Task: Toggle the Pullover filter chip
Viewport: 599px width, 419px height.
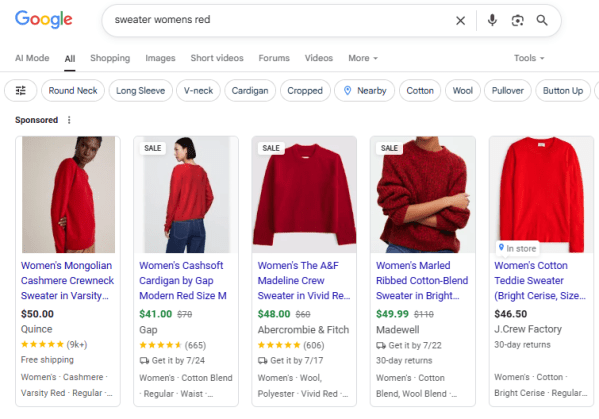Action: [507, 91]
